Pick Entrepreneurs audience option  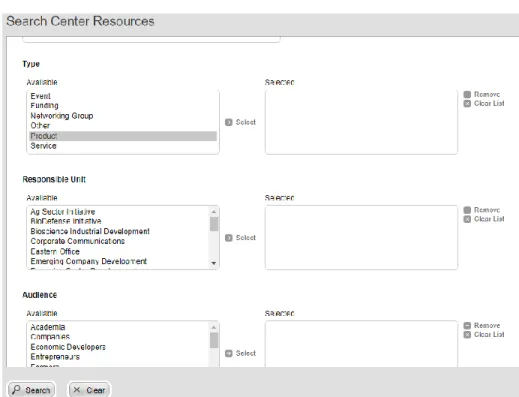[x=119, y=357]
